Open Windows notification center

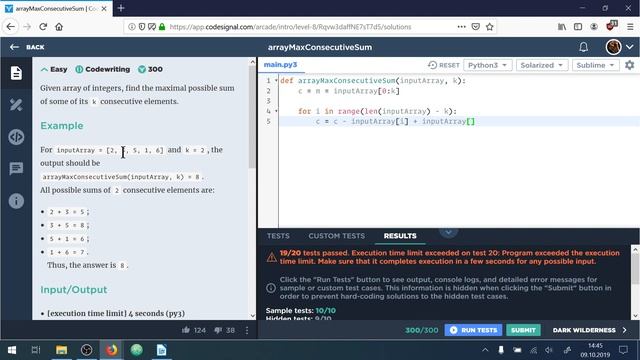pyautogui.click(x=623, y=350)
